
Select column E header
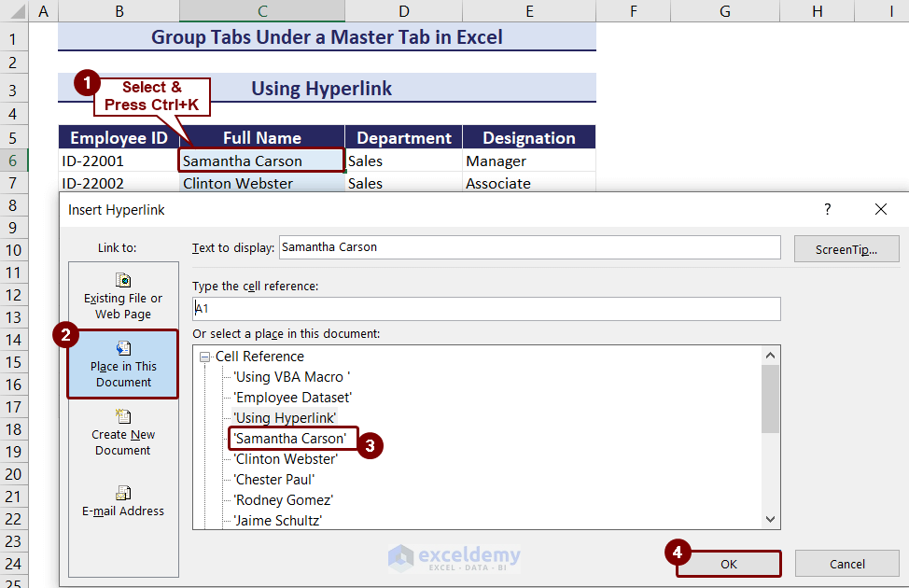tap(529, 11)
